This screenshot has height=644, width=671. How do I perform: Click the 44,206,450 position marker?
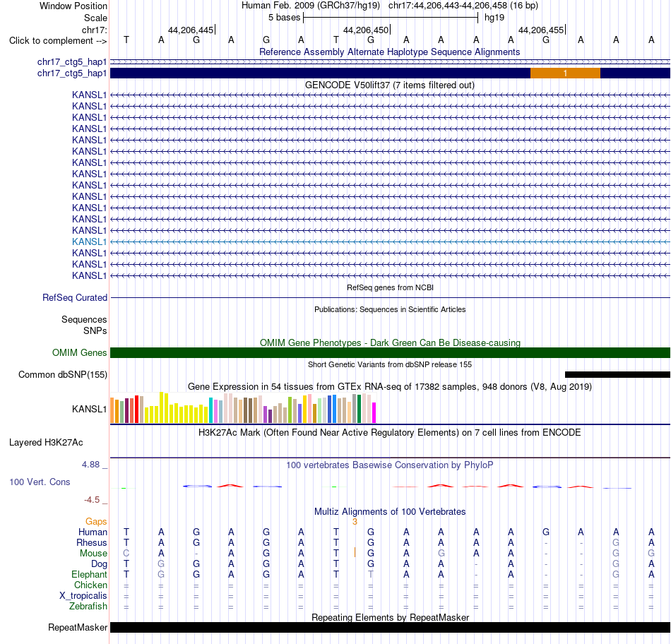[x=366, y=30]
